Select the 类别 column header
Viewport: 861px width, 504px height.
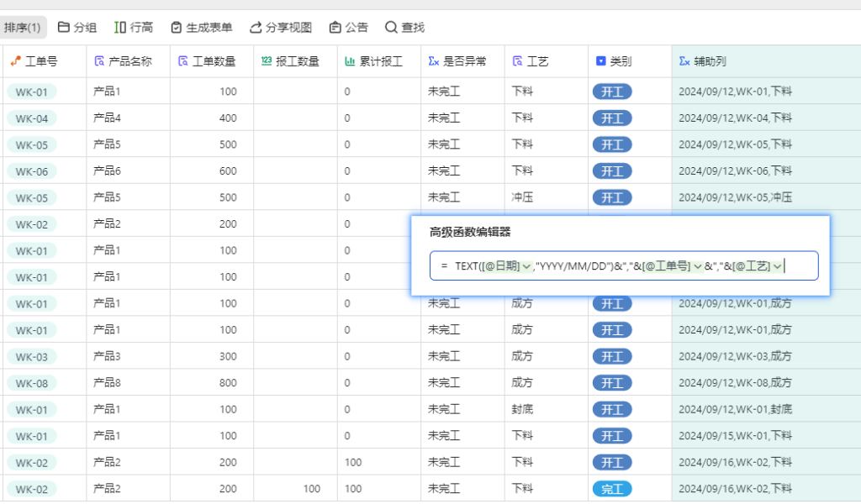[630, 60]
